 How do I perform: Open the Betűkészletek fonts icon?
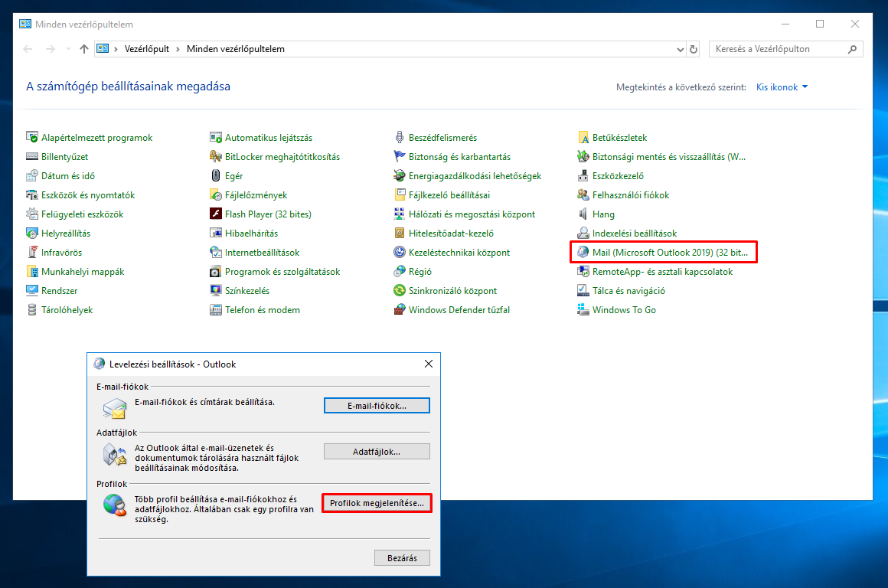click(583, 137)
